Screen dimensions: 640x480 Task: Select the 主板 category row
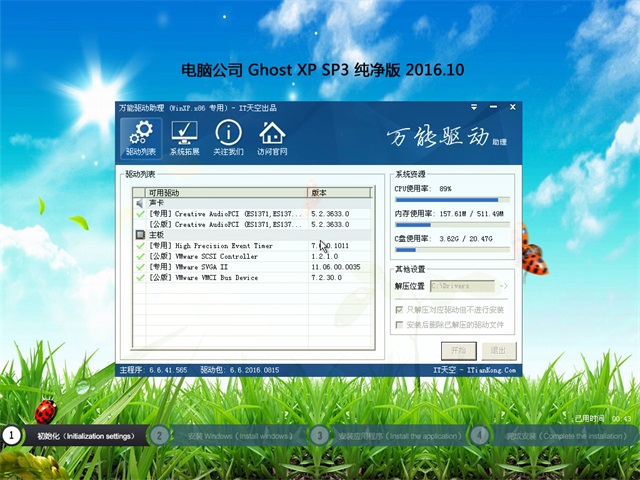(252, 235)
